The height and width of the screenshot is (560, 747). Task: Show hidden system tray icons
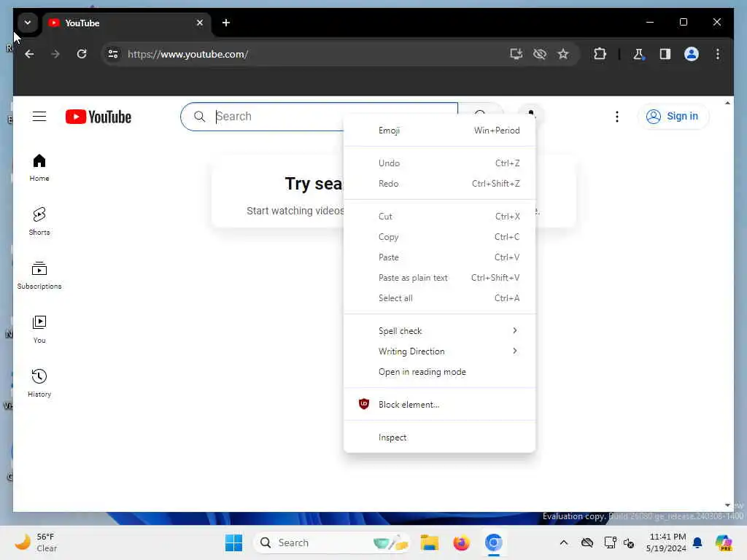point(564,542)
